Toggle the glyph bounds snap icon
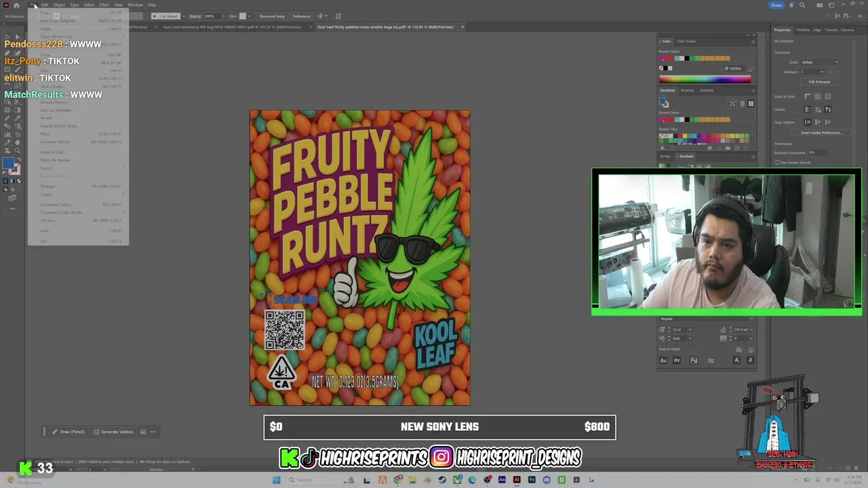This screenshot has height=488, width=868. pyautogui.click(x=694, y=360)
